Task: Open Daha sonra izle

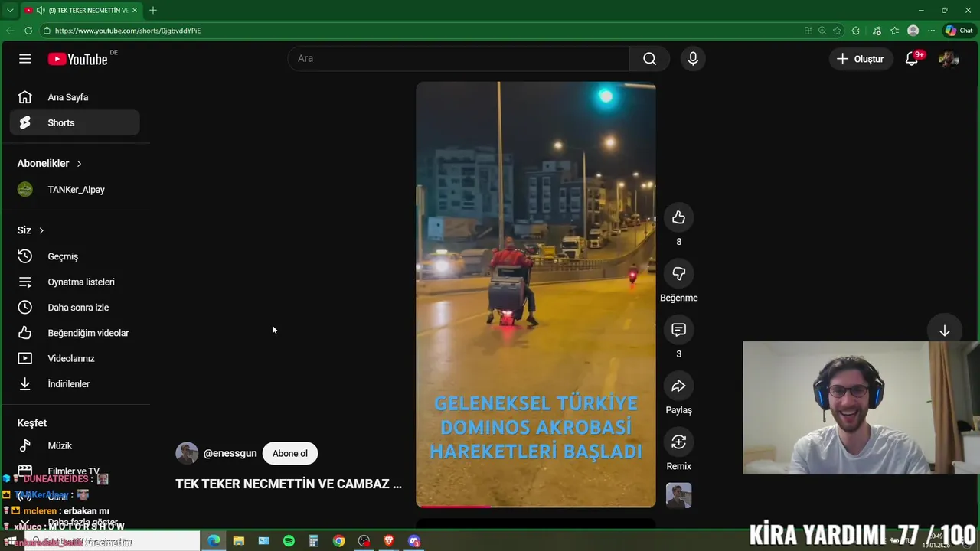Action: click(x=74, y=308)
